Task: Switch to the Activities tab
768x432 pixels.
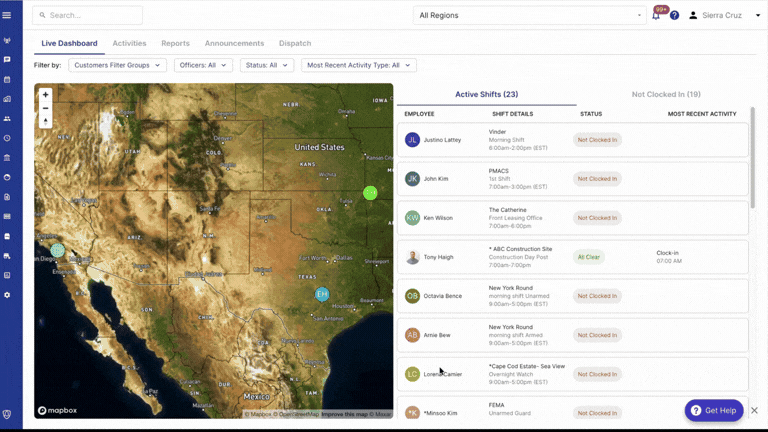Action: 129,43
